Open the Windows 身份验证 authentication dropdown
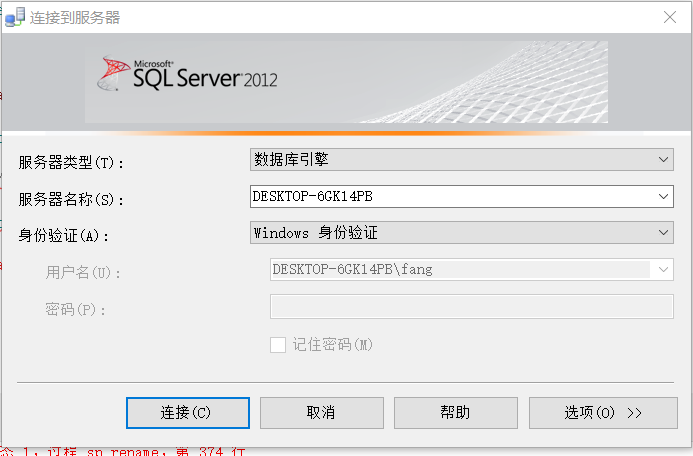The image size is (693, 456). [x=462, y=232]
